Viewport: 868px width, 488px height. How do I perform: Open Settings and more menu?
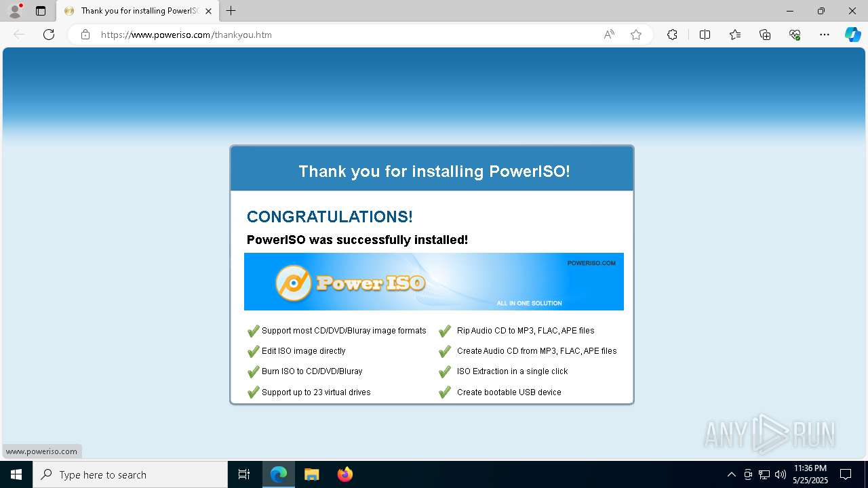click(825, 35)
